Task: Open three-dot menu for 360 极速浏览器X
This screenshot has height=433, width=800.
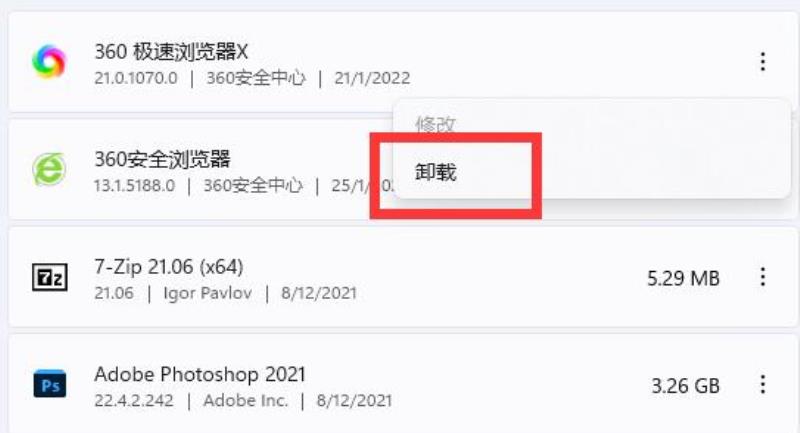Action: 762,61
